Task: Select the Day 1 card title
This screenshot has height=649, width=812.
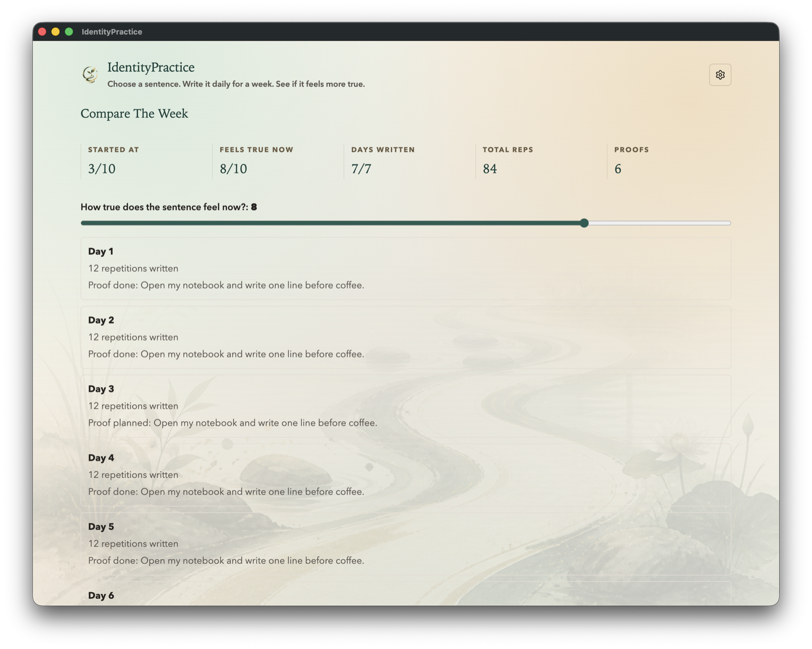Action: pos(100,251)
